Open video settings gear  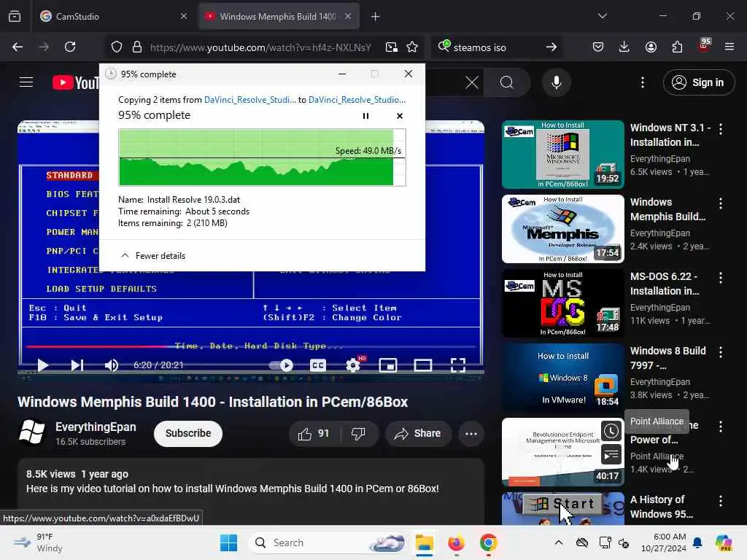click(x=353, y=365)
